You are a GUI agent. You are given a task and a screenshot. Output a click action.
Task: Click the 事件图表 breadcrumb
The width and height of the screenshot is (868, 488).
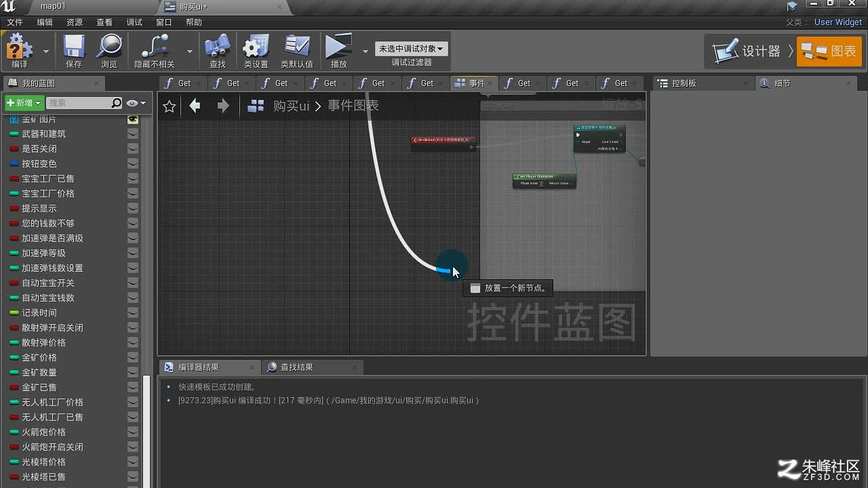[x=353, y=106]
